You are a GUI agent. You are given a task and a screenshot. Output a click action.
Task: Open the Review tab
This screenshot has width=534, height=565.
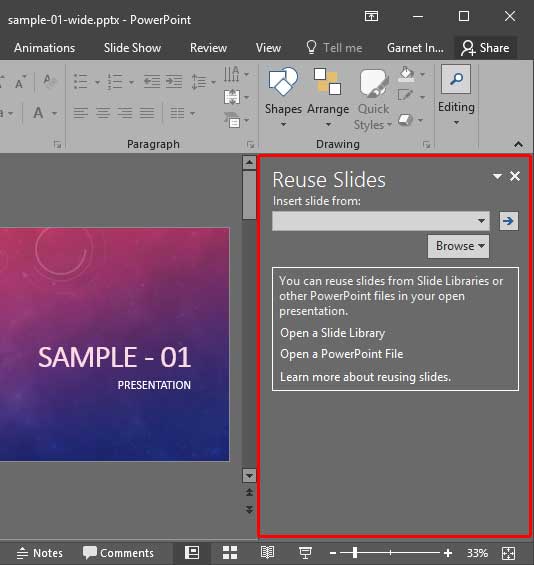pyautogui.click(x=208, y=48)
